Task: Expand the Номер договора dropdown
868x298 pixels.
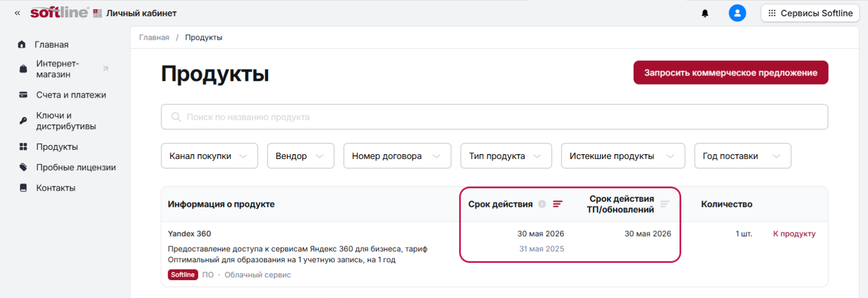Action: (x=397, y=156)
